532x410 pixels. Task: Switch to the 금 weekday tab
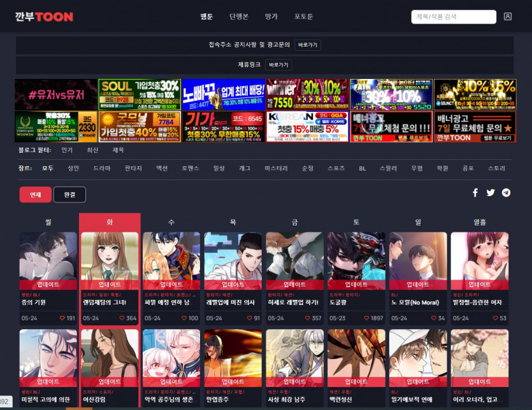(294, 222)
